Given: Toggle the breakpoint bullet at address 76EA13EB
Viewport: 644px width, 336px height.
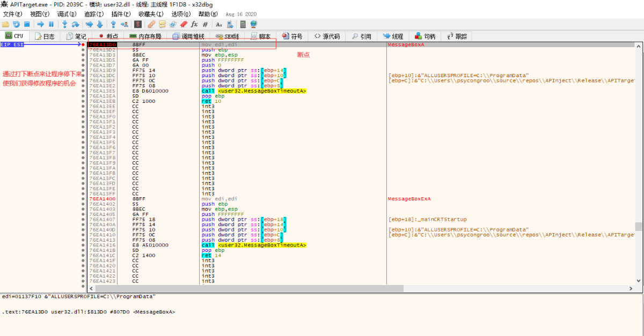Looking at the screenshot, I should click(83, 101).
